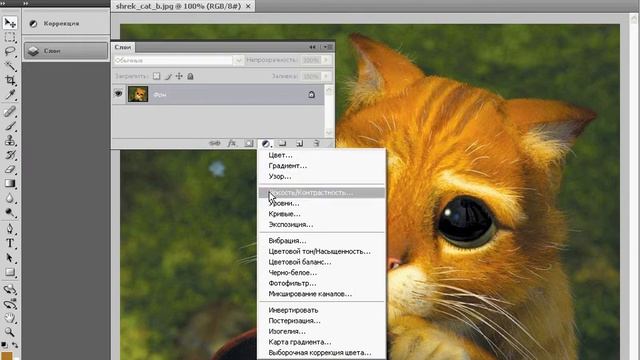Click the adjustment layer half-circle icon
Image resolution: width=640 pixels, height=360 pixels.
(266, 143)
